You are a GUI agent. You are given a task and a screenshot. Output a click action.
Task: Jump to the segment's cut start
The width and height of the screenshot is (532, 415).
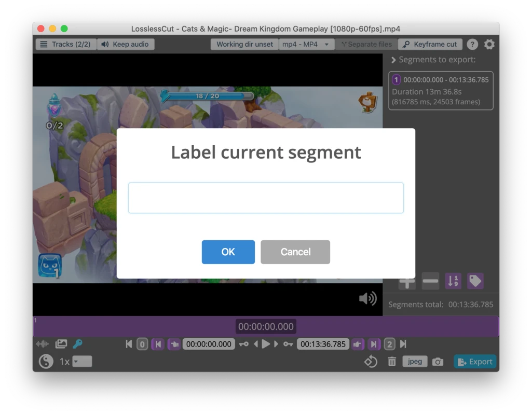tap(158, 344)
